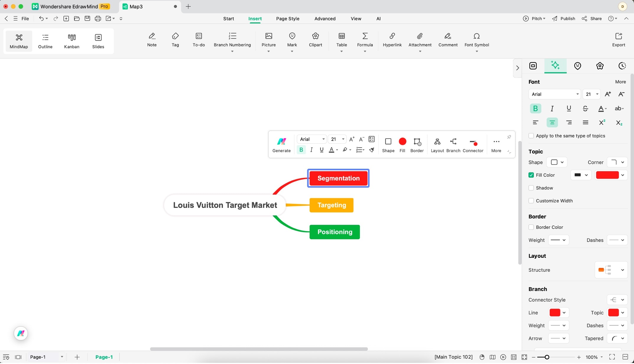This screenshot has height=364, width=634.
Task: Open the View ribbon tab
Action: tap(356, 19)
